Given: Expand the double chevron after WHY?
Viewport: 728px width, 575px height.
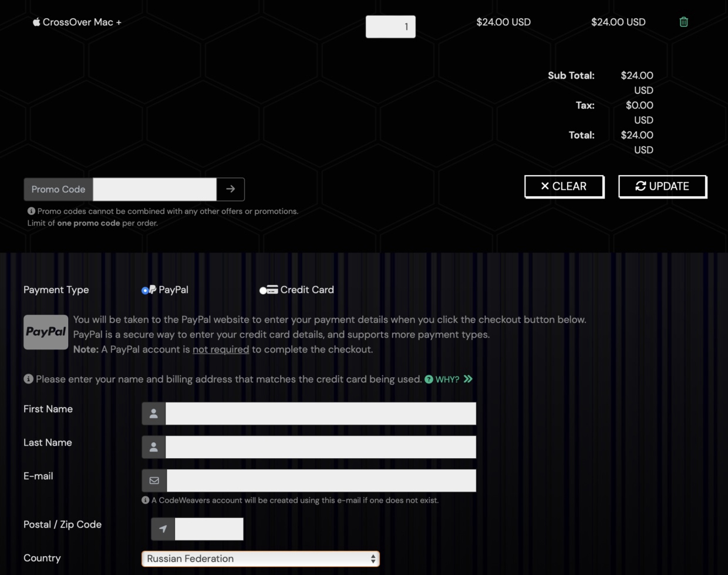Looking at the screenshot, I should (x=468, y=379).
